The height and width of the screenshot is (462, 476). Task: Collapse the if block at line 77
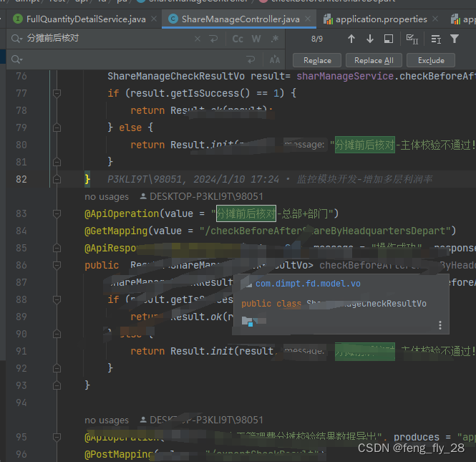pyautogui.click(x=57, y=93)
